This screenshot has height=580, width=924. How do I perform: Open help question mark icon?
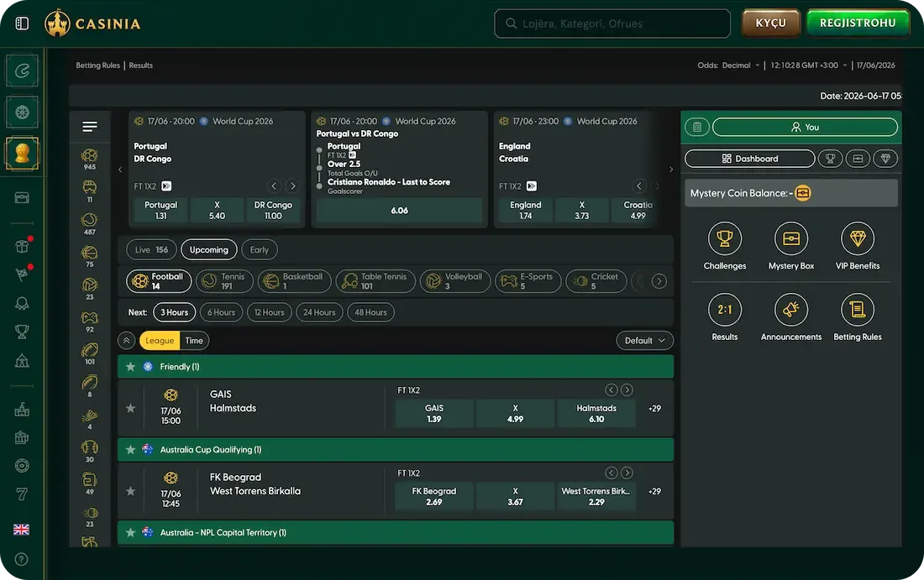pos(21,559)
